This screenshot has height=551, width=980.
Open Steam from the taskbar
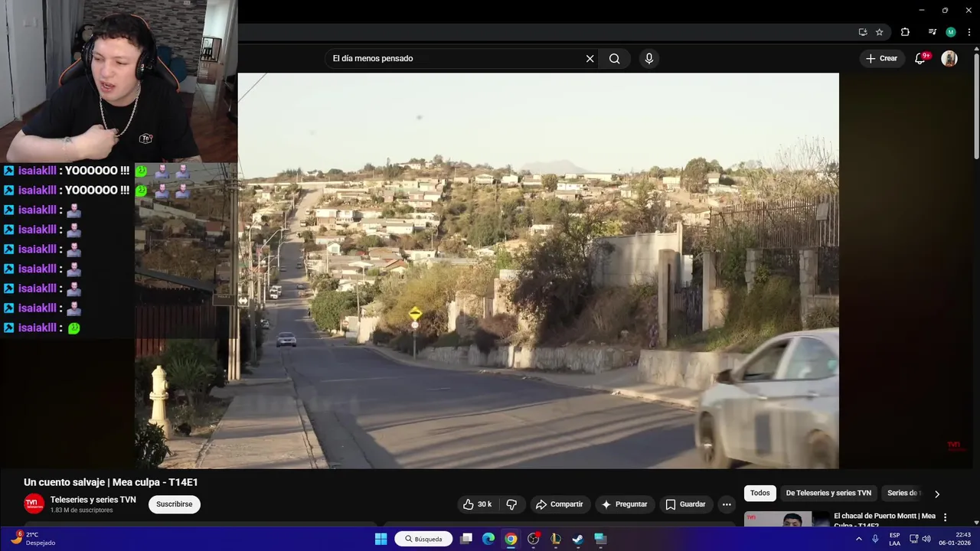click(x=578, y=539)
